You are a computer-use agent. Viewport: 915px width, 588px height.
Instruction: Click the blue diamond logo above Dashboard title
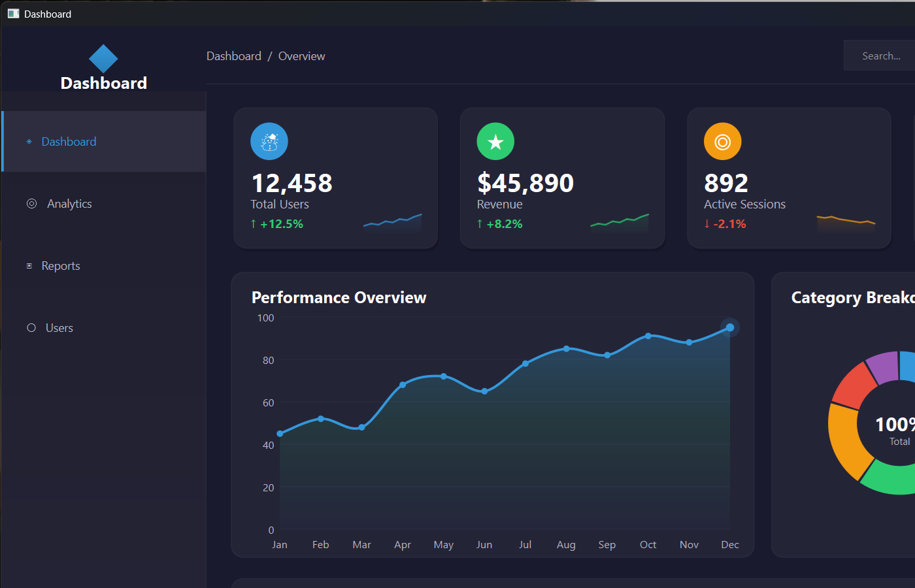[103, 57]
